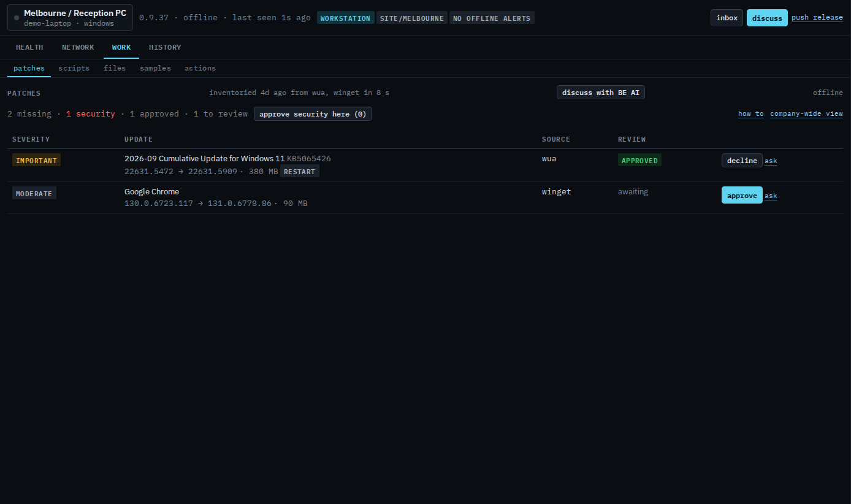The image size is (851, 504).
Task: Switch to the HEALTH tab
Action: [29, 47]
